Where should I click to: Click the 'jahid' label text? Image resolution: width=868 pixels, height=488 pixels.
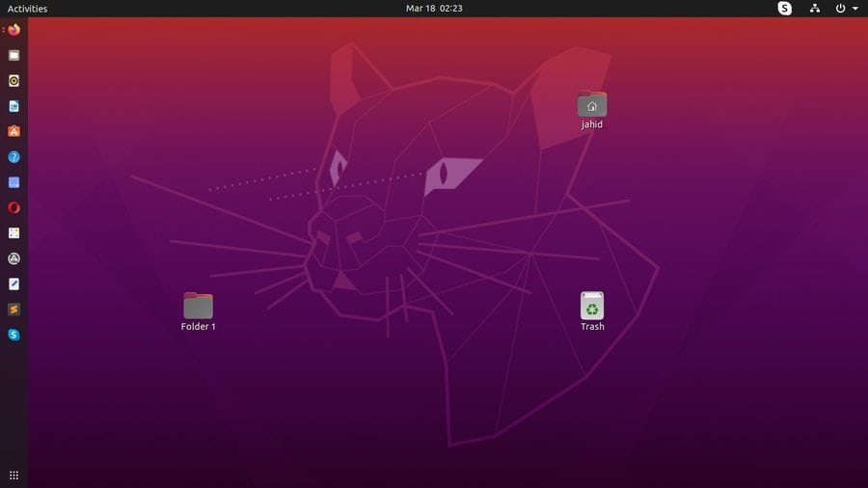(592, 124)
